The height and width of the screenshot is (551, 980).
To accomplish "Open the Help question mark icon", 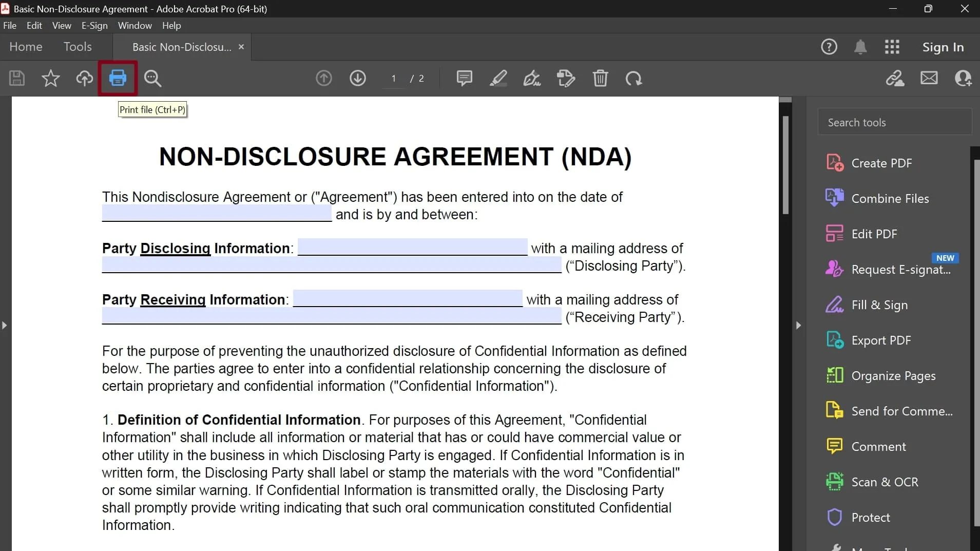I will (829, 47).
